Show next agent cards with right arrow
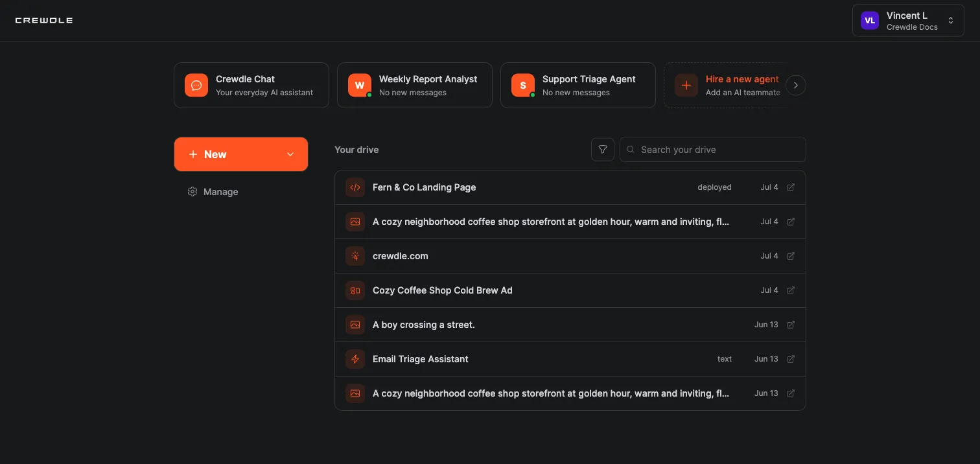The image size is (980, 464). 796,86
